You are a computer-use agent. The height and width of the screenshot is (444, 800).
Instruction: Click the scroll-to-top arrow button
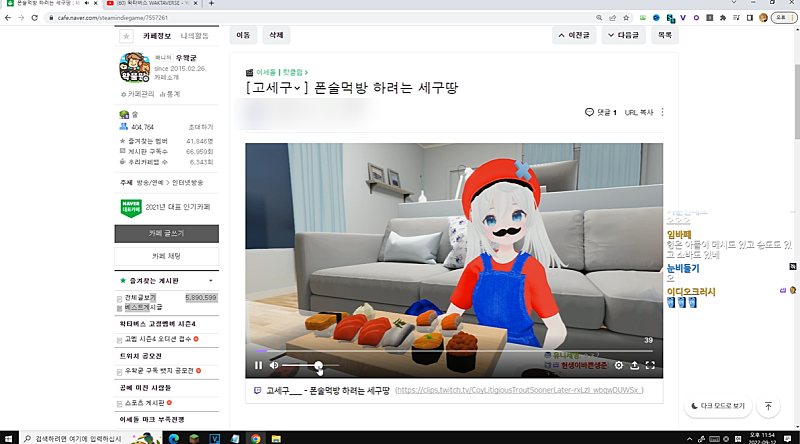[768, 406]
